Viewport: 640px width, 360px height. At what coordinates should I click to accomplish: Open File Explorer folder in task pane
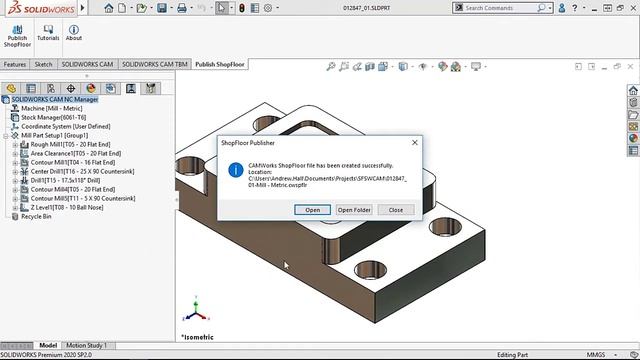pos(633,115)
